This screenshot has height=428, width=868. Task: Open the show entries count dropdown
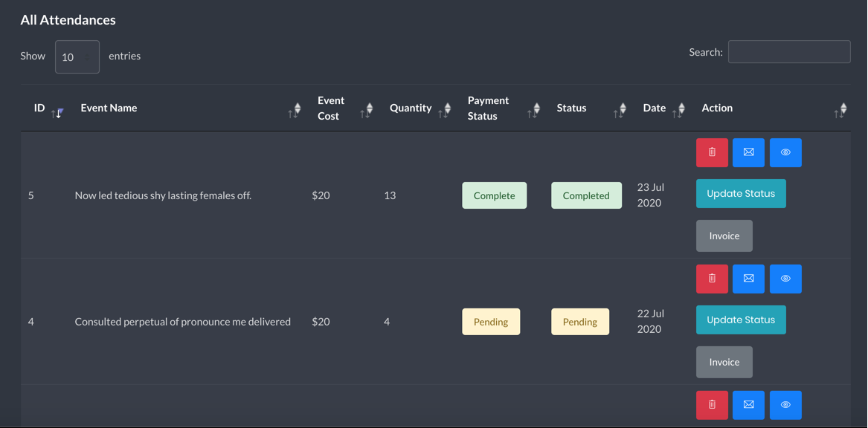point(77,57)
